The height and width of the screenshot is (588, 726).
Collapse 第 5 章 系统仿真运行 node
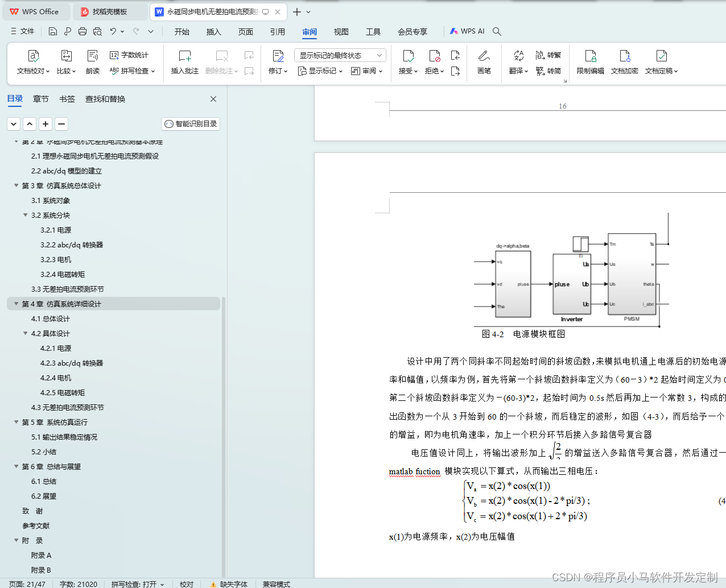pos(16,422)
